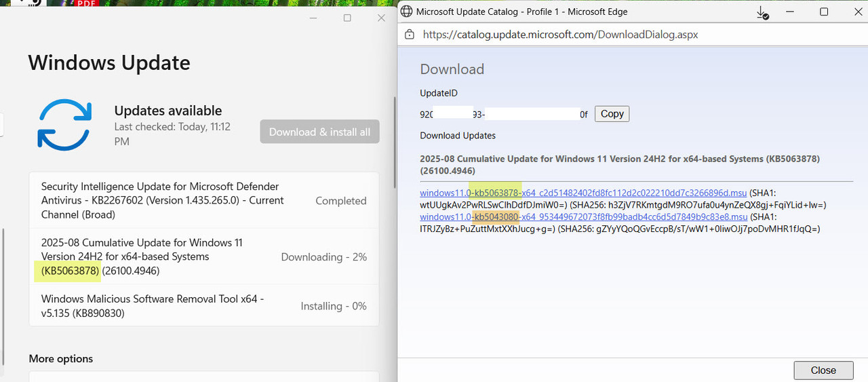Select the Security Intelligence Update for Defender entry
The height and width of the screenshot is (382, 868).
(204, 200)
